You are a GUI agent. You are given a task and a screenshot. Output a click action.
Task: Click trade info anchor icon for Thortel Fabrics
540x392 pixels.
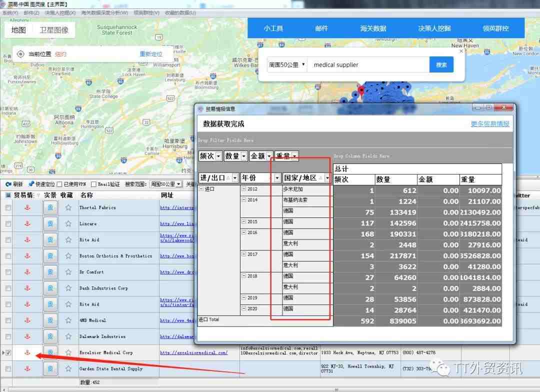27,207
